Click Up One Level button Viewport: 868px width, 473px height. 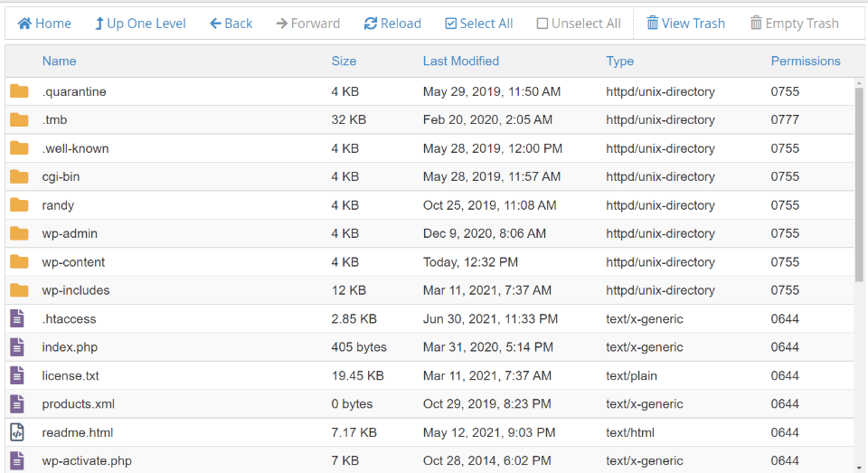(140, 24)
